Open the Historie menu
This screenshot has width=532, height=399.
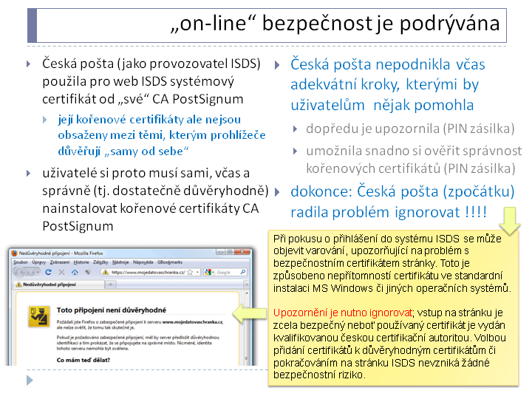[81, 262]
